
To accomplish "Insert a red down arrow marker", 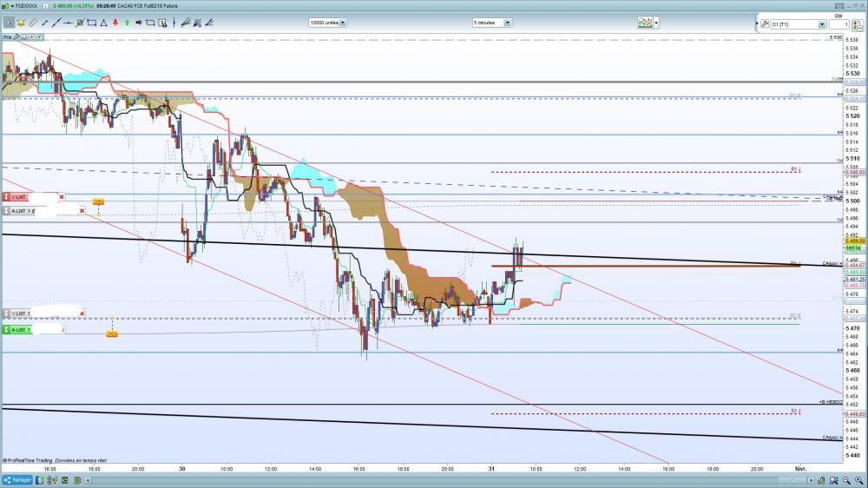I will pyautogui.click(x=115, y=23).
